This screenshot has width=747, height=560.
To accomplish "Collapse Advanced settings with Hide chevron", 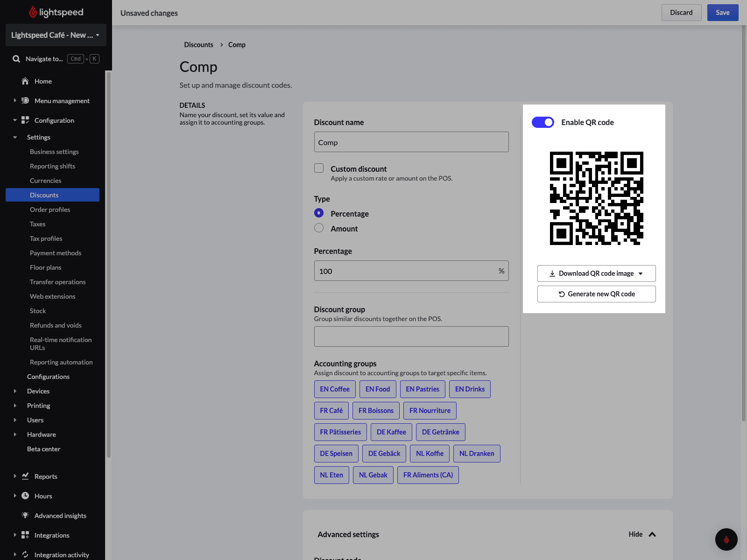I will coord(652,534).
